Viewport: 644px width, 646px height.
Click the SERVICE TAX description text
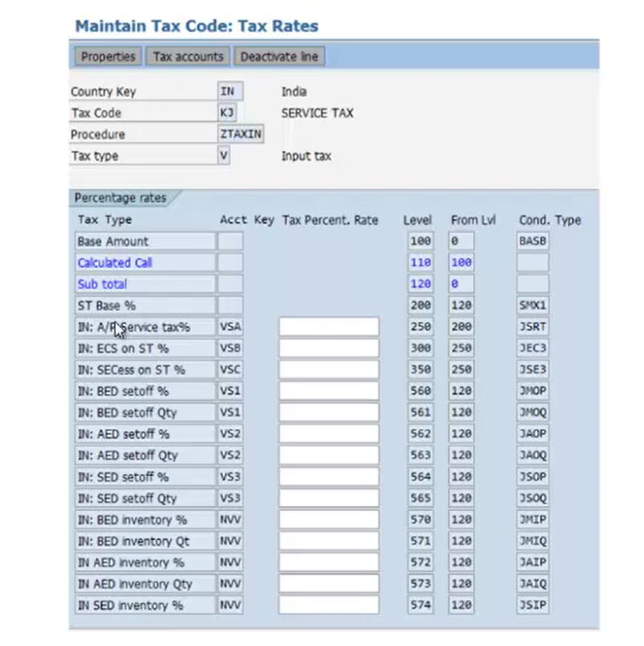click(x=317, y=113)
